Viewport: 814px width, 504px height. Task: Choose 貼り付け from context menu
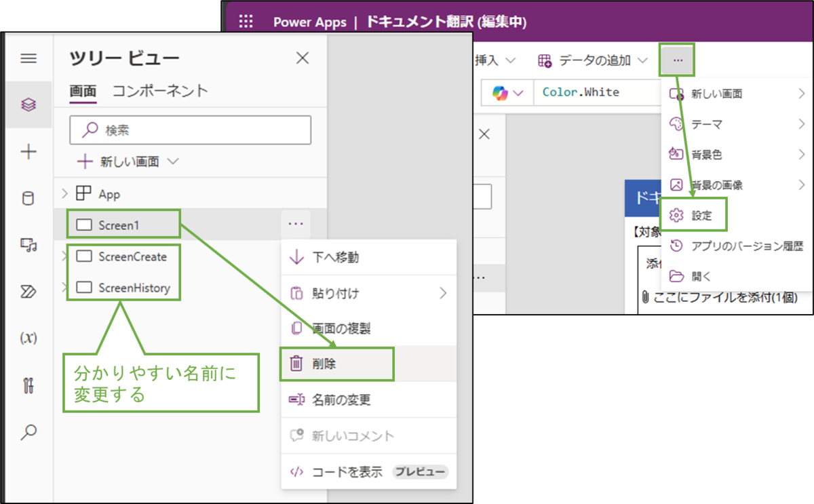pos(369,293)
